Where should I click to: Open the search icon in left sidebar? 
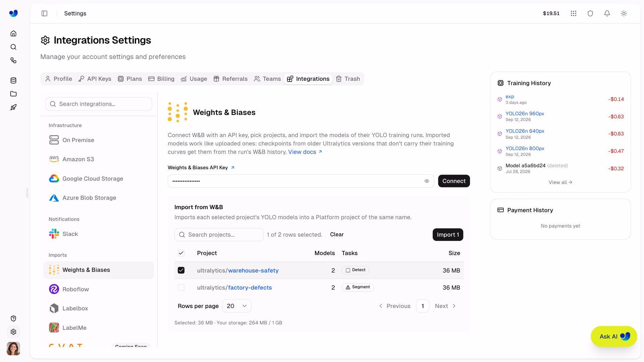click(13, 47)
